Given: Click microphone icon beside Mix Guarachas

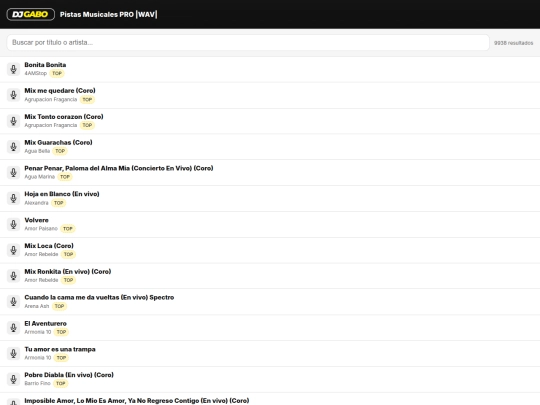Looking at the screenshot, I should 13,147.
